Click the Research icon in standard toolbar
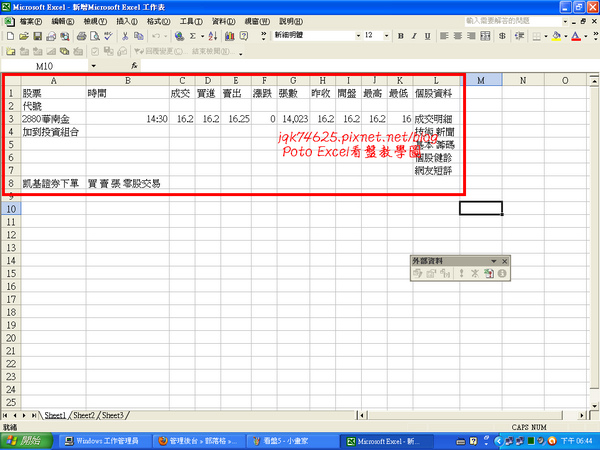The height and width of the screenshot is (450, 600). [x=65, y=36]
